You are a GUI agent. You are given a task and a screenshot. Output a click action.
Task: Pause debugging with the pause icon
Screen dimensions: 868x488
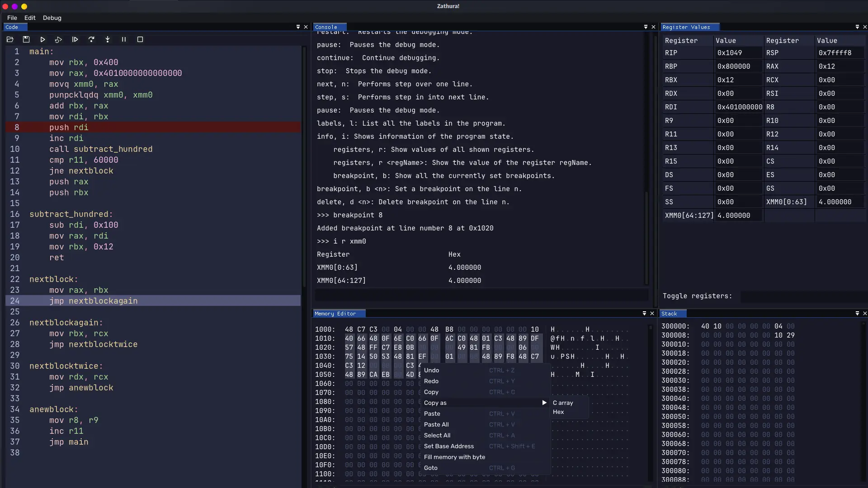pyautogui.click(x=124, y=40)
